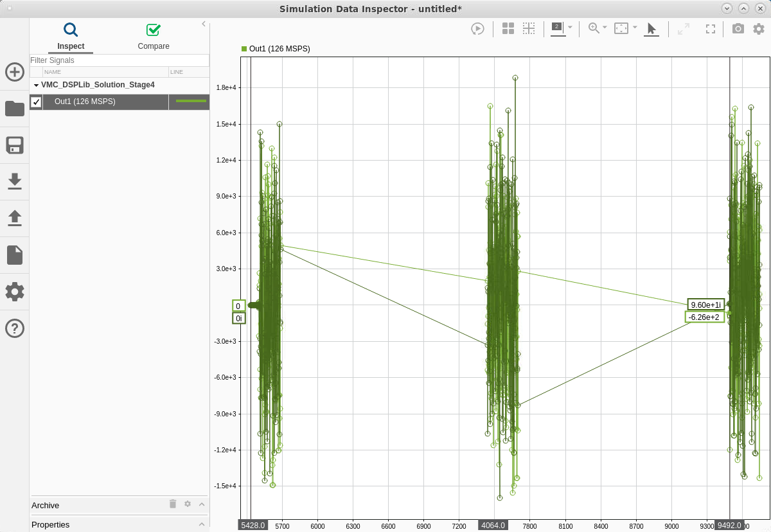Click the Filter Signals input field
This screenshot has width=771, height=532.
(119, 60)
